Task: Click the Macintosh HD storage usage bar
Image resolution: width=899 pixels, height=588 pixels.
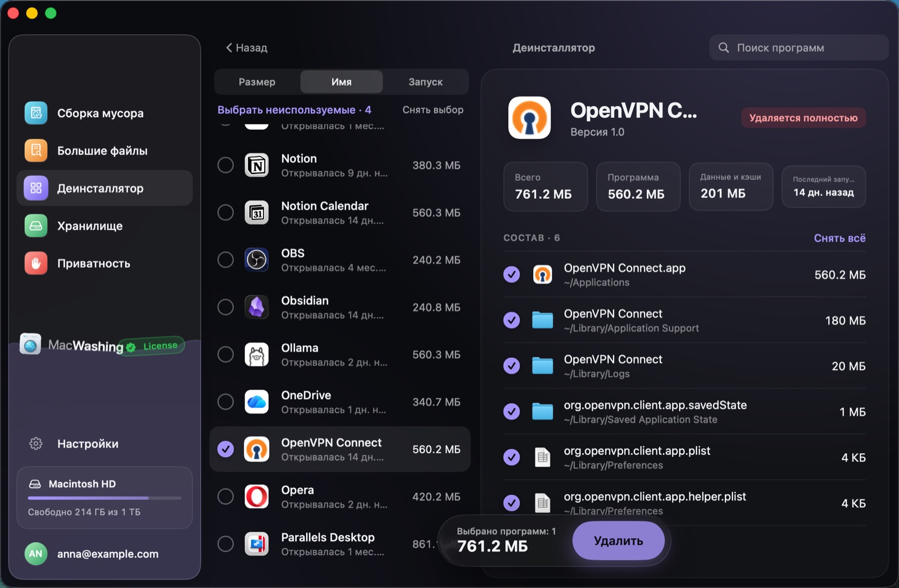Action: 105,498
